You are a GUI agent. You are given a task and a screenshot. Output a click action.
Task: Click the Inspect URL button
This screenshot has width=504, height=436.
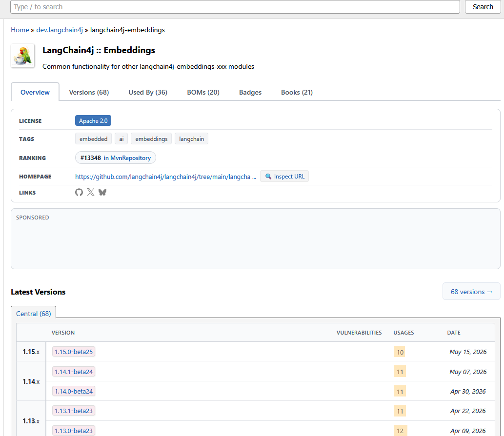[284, 177]
